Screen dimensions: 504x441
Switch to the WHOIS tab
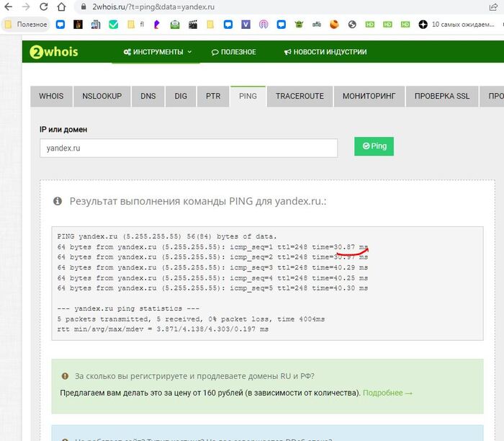point(51,96)
